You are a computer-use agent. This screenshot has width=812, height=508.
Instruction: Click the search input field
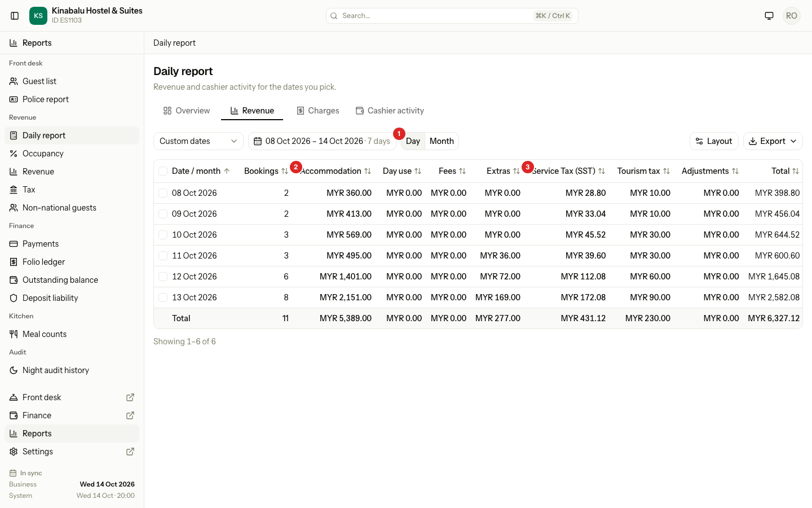pyautogui.click(x=452, y=16)
